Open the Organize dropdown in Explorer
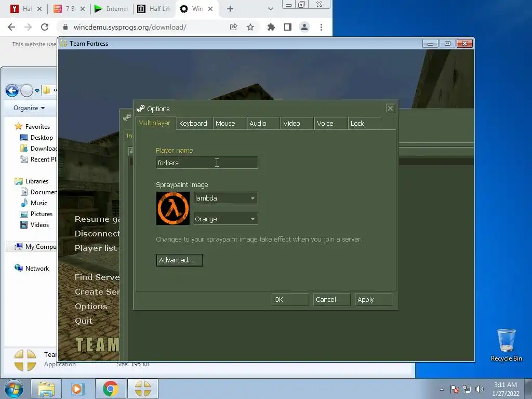This screenshot has height=399, width=532. pyautogui.click(x=29, y=108)
